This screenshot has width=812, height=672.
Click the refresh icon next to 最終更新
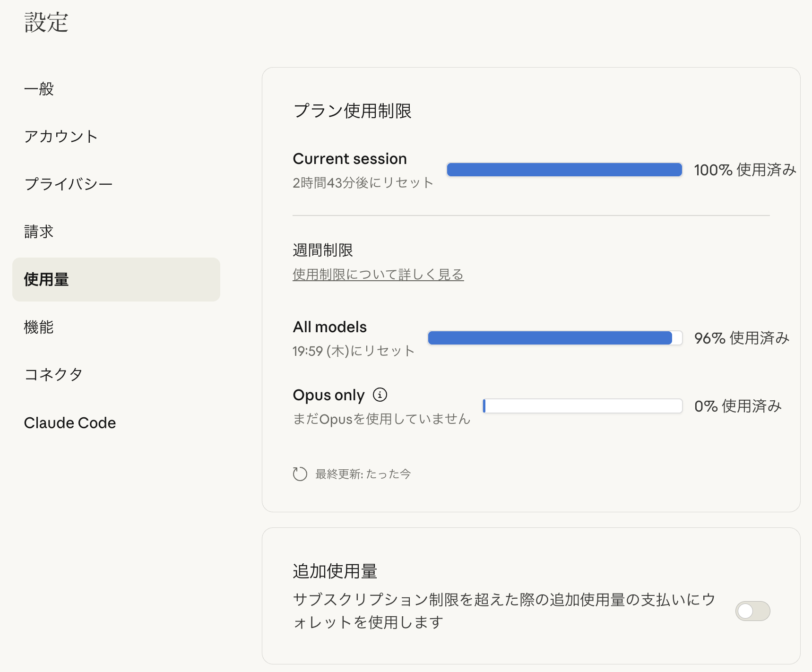click(x=300, y=474)
